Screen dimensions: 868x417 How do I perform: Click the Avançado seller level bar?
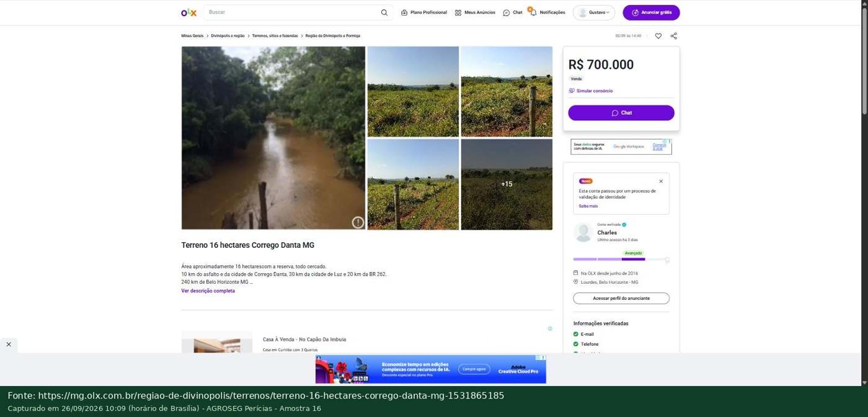pos(621,259)
